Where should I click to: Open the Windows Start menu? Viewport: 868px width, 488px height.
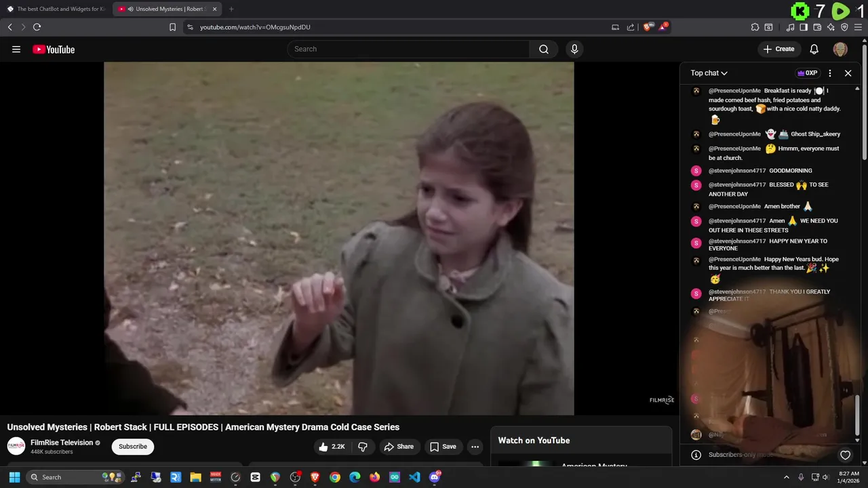14,477
